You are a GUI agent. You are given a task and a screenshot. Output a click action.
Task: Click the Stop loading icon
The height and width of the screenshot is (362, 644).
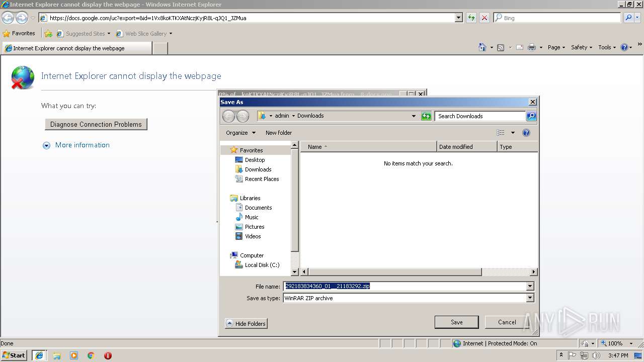coord(485,18)
